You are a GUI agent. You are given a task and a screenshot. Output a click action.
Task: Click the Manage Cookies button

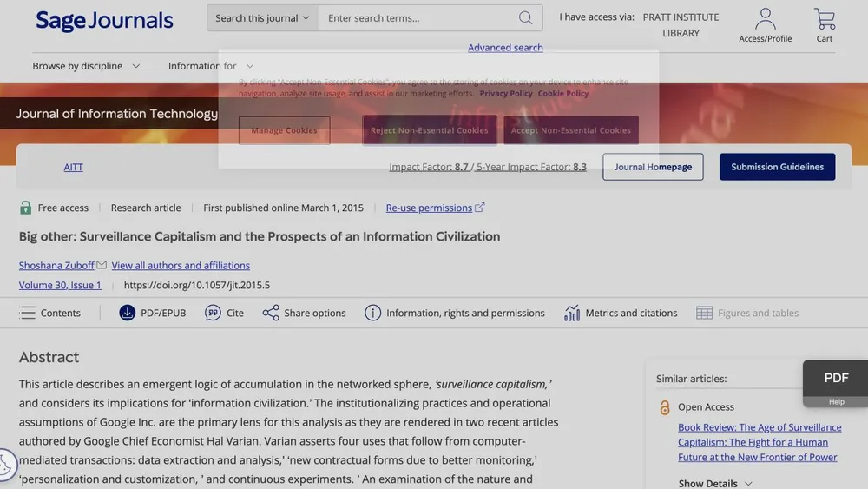285,130
